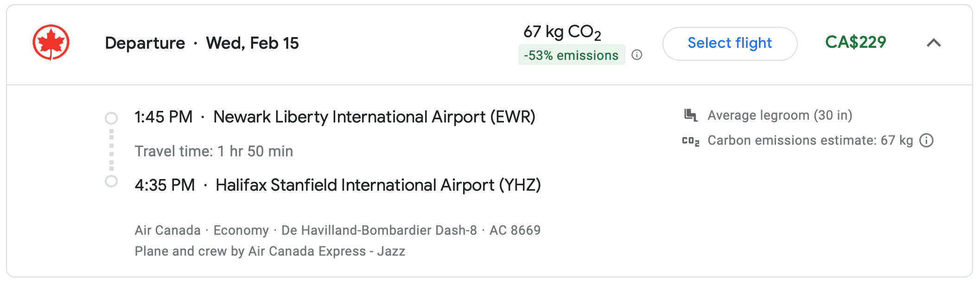Click the Air Canada maple leaf logo
This screenshot has width=980, height=283.
(51, 43)
